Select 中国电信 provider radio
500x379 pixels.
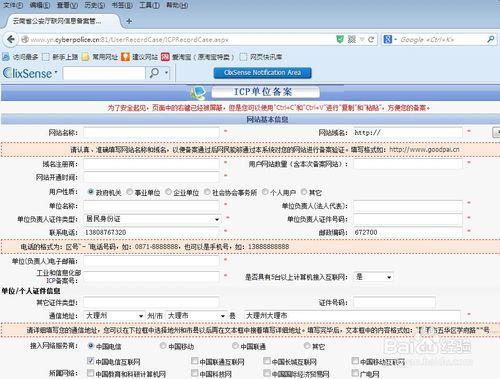click(90, 346)
